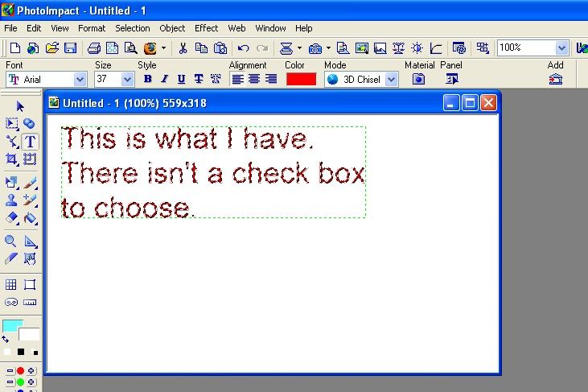Click the Paste clipboard icon
The height and width of the screenshot is (392, 588).
click(x=220, y=48)
